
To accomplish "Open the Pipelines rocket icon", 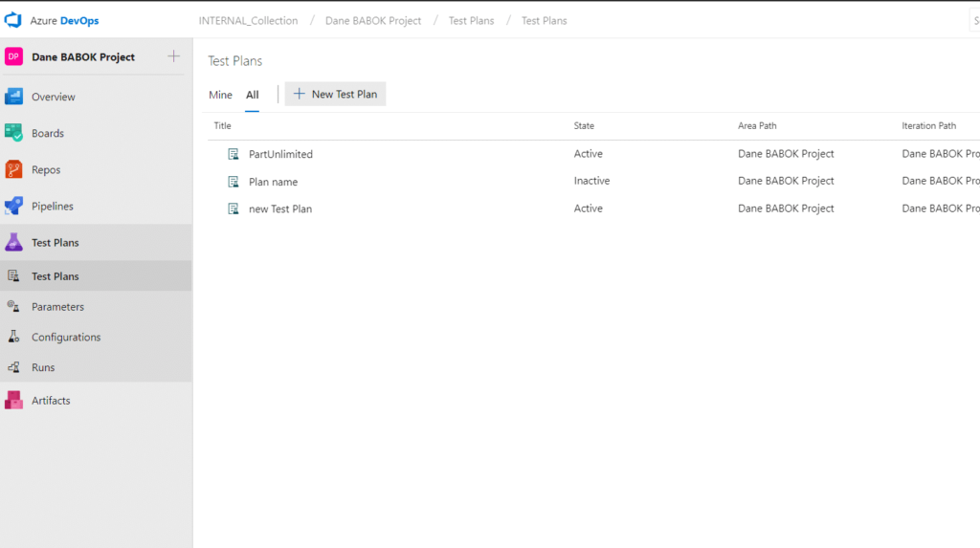I will click(x=13, y=206).
